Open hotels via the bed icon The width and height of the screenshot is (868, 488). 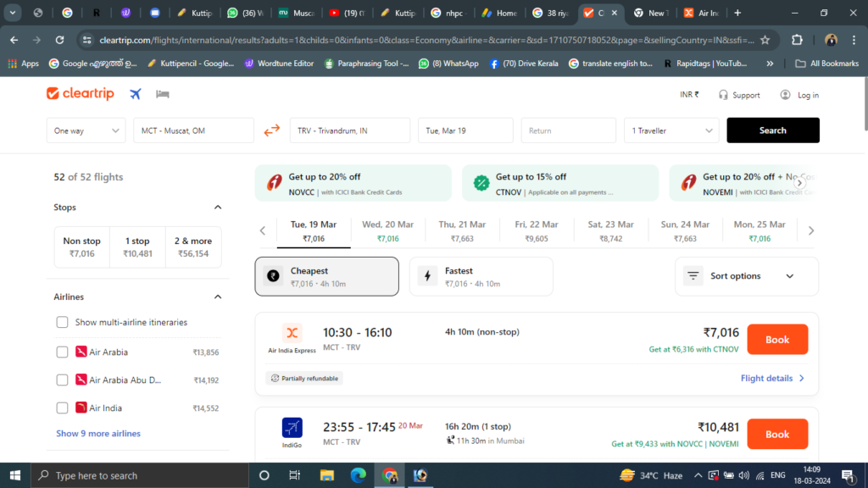pyautogui.click(x=163, y=94)
